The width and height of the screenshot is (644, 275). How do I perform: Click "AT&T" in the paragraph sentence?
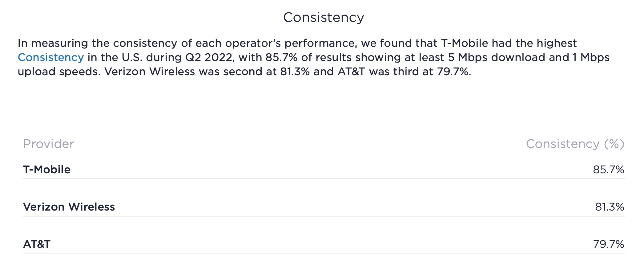(351, 72)
